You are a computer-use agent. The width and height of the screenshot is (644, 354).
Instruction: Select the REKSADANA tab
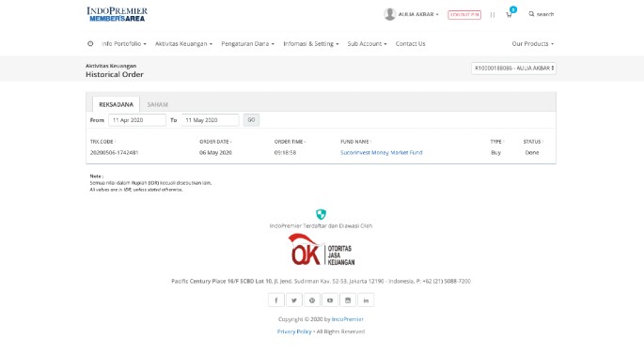(116, 104)
